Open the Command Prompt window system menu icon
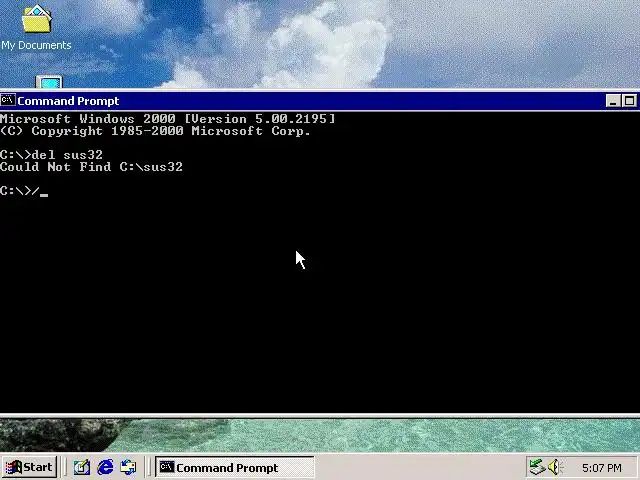640x480 pixels. coord(8,100)
